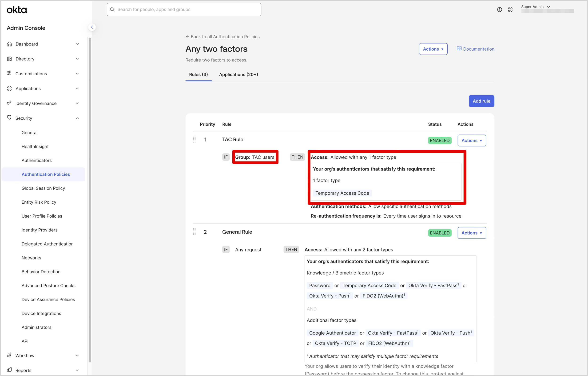588x376 pixels.
Task: Expand the Directory menu chevron
Action: click(77, 59)
